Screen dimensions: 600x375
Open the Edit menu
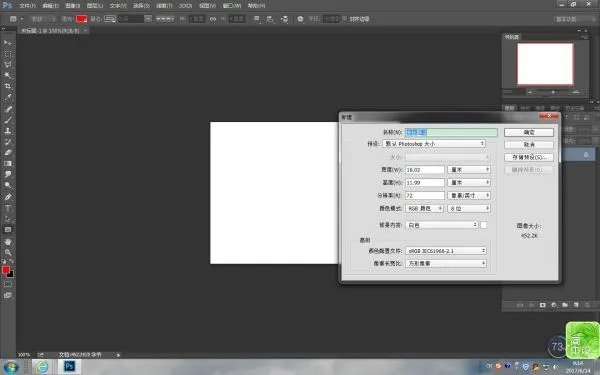click(50, 6)
